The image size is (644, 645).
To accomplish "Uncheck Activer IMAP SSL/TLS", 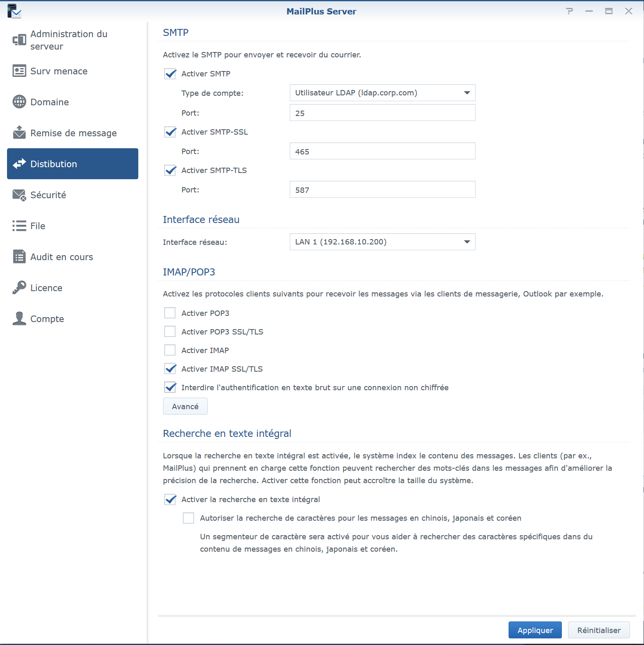I will click(170, 369).
